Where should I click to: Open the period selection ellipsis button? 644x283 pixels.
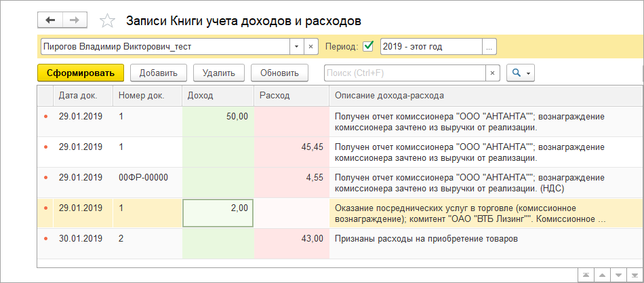(489, 47)
